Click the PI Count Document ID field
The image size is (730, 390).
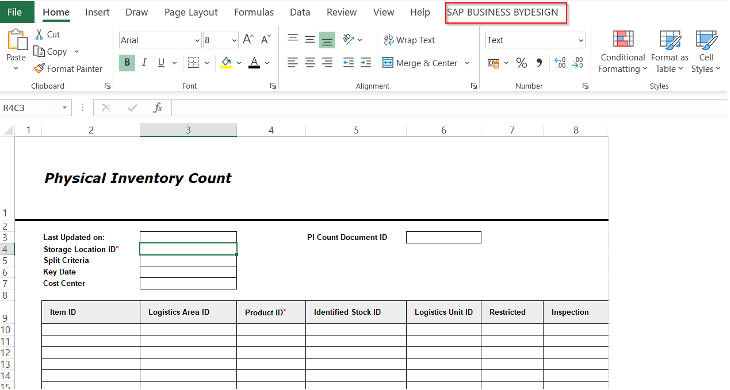click(x=444, y=237)
